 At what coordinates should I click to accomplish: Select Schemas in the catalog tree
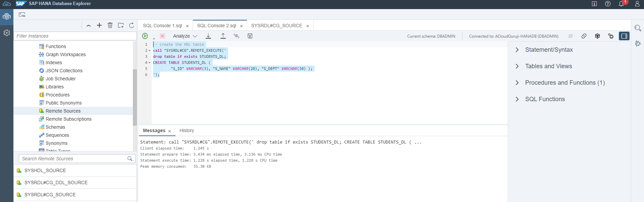[x=55, y=127]
